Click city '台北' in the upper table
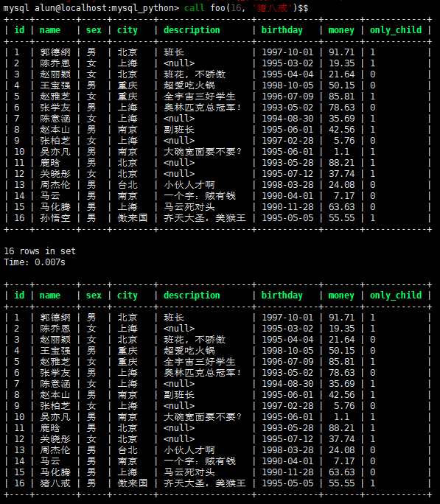Image resolution: width=440 pixels, height=504 pixels. coord(128,185)
